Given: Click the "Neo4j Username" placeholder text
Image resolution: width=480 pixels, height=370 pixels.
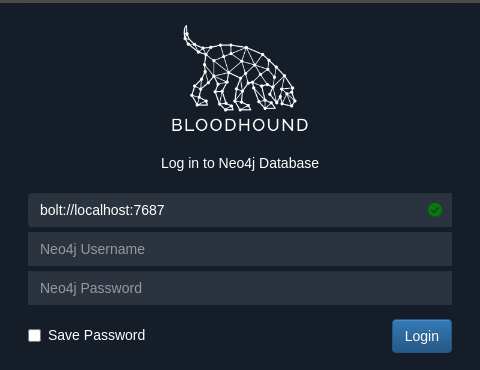Looking at the screenshot, I should [x=92, y=249].
